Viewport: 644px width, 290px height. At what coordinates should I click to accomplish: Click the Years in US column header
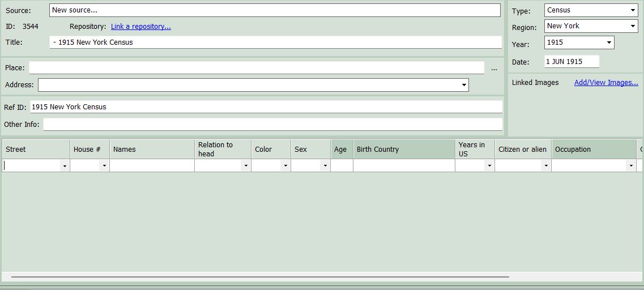tap(475, 149)
